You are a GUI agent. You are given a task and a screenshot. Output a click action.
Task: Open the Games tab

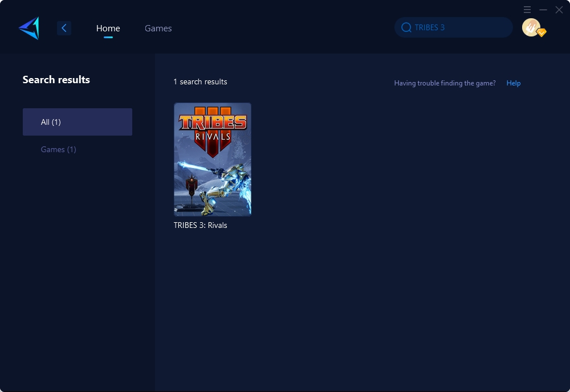[x=158, y=28]
